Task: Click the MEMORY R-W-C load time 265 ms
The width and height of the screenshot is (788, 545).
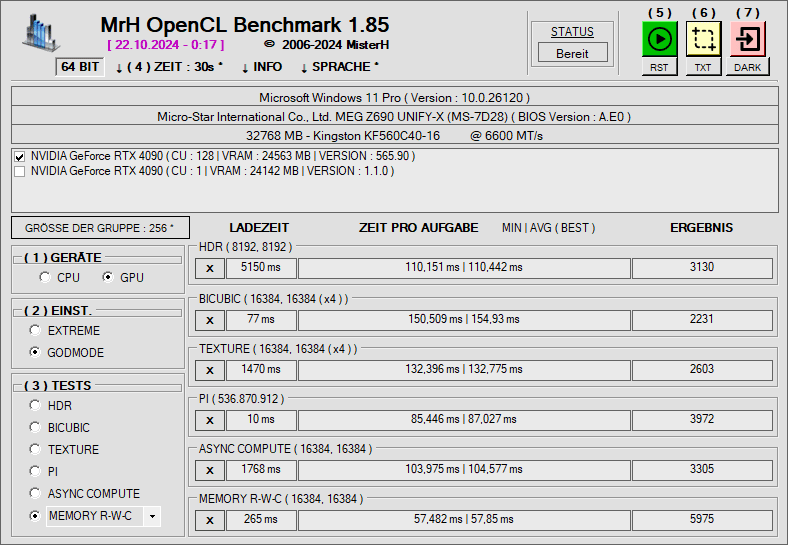Action: click(x=261, y=520)
